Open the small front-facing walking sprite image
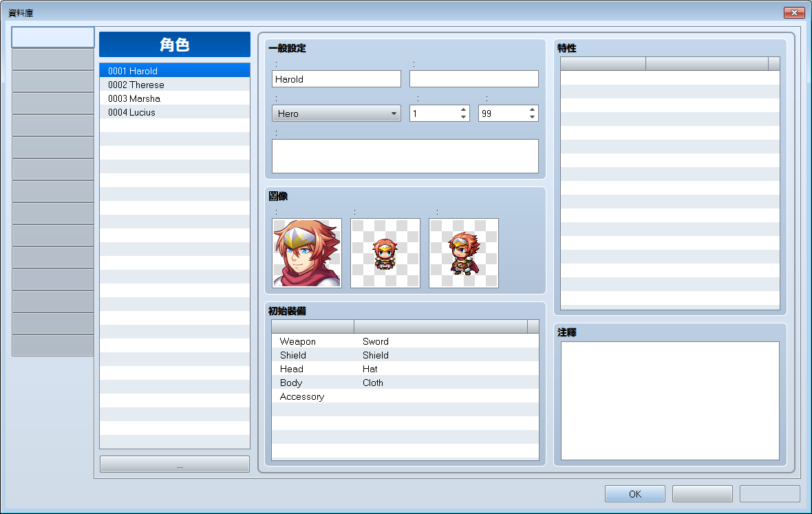Image resolution: width=812 pixels, height=514 pixels. (x=385, y=253)
